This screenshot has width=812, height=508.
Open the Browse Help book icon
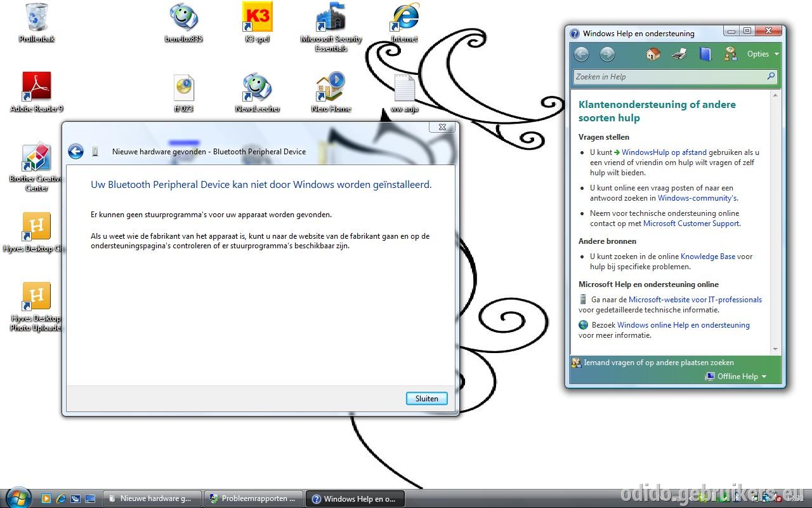point(705,54)
